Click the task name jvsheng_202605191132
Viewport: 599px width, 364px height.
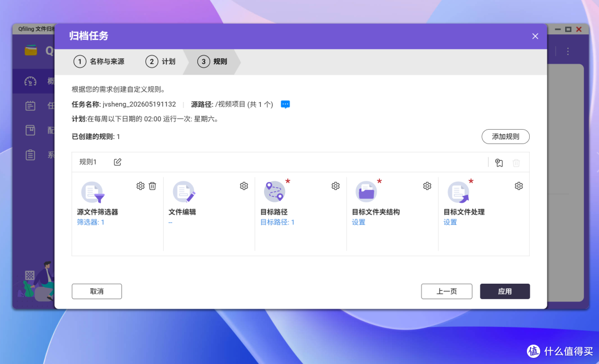pyautogui.click(x=139, y=104)
